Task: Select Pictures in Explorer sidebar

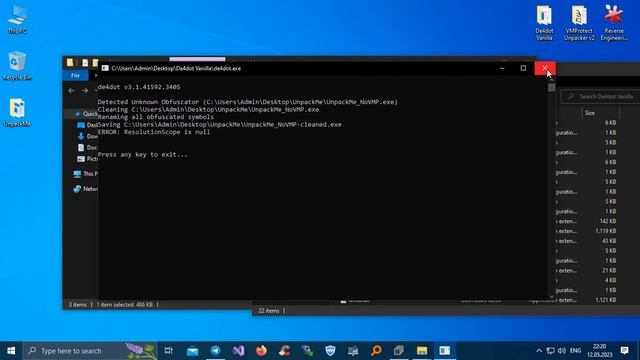Action: coord(87,159)
